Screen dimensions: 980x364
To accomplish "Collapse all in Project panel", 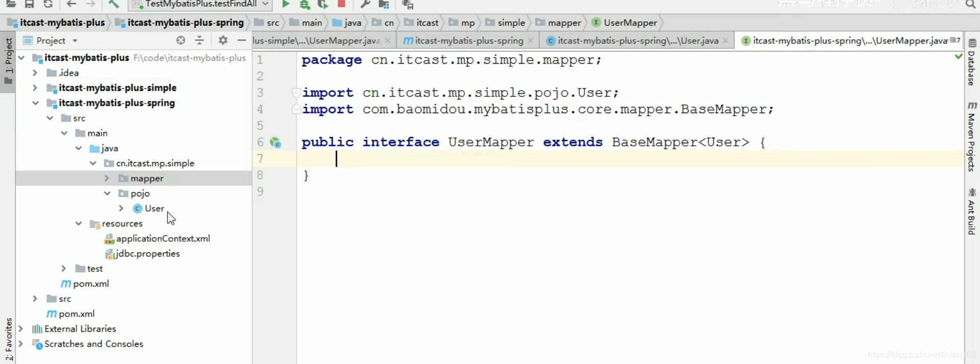I will click(200, 40).
